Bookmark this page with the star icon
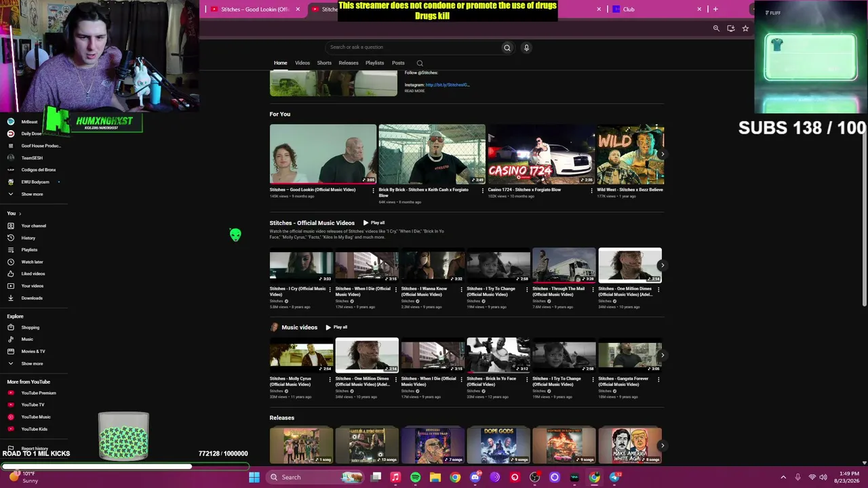This screenshot has height=488, width=868. coord(745,28)
